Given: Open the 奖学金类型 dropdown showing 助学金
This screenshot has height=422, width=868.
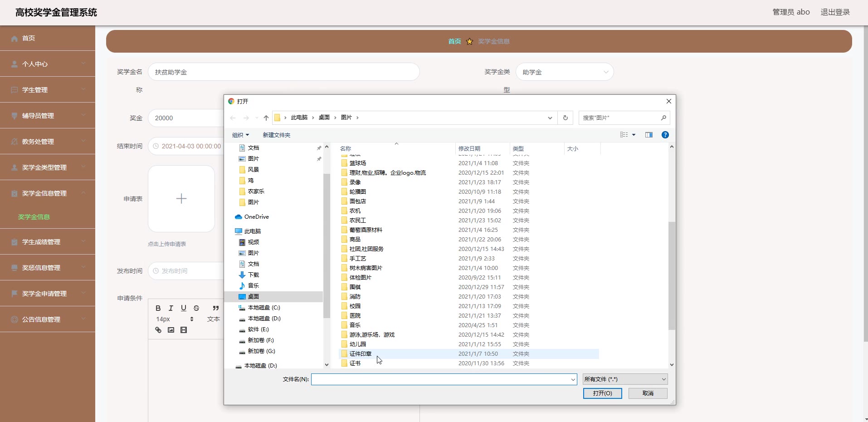Looking at the screenshot, I should click(x=565, y=72).
